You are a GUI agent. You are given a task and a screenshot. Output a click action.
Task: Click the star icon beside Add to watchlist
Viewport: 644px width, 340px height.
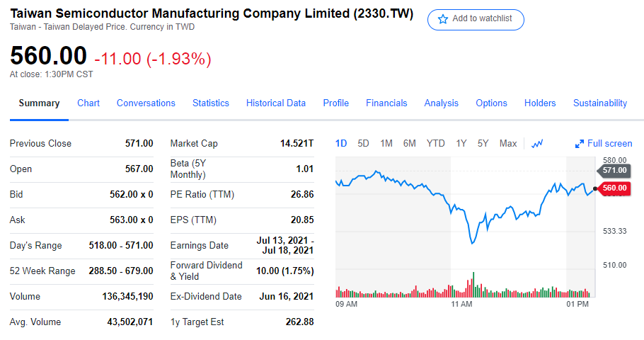443,19
